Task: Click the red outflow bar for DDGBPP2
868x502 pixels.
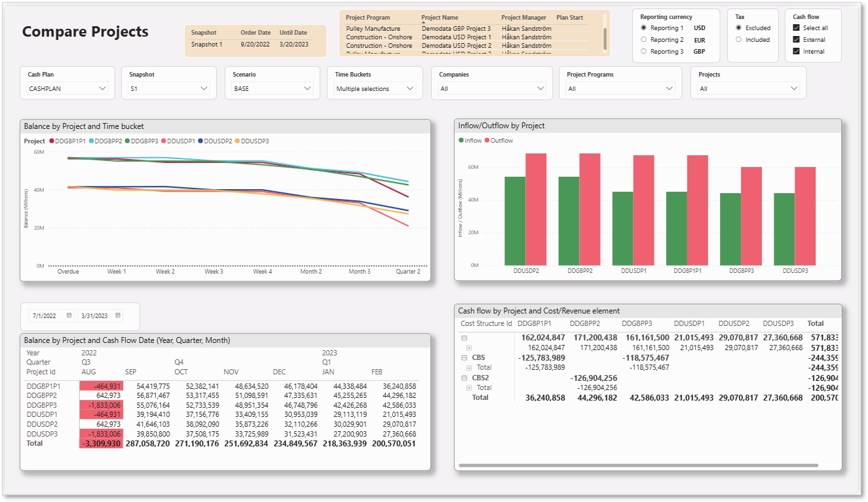Action: coord(590,209)
